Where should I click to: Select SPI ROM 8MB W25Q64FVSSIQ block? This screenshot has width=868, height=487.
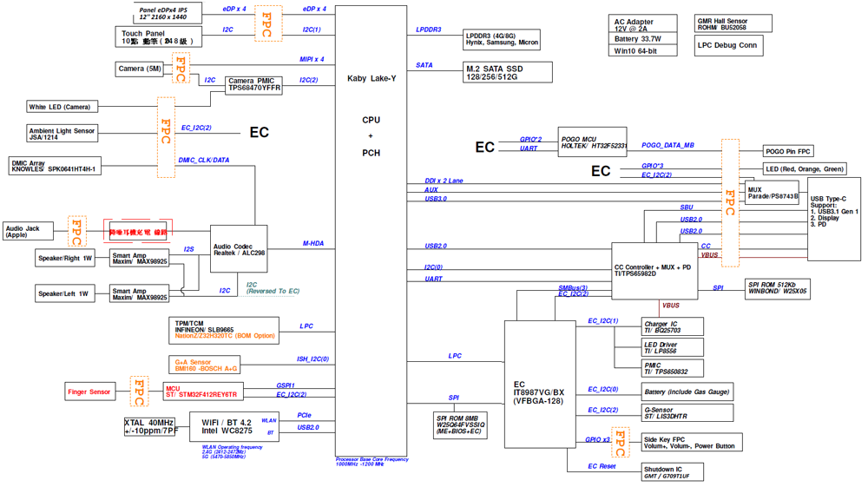point(460,425)
